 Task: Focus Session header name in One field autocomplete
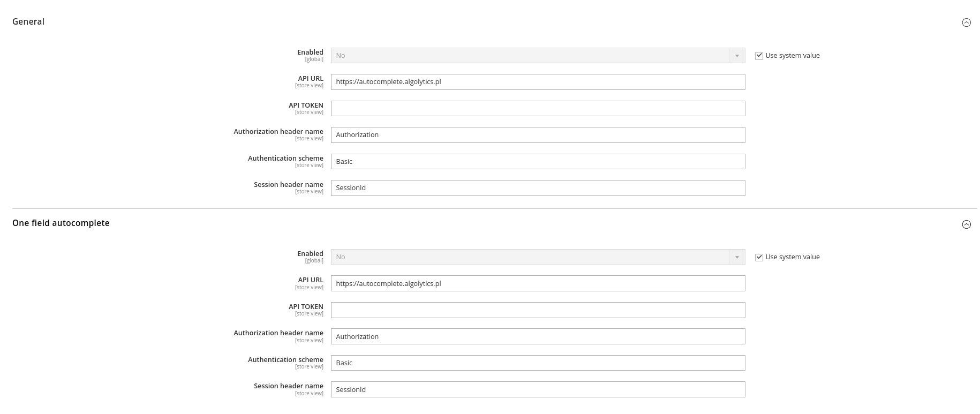(x=538, y=390)
